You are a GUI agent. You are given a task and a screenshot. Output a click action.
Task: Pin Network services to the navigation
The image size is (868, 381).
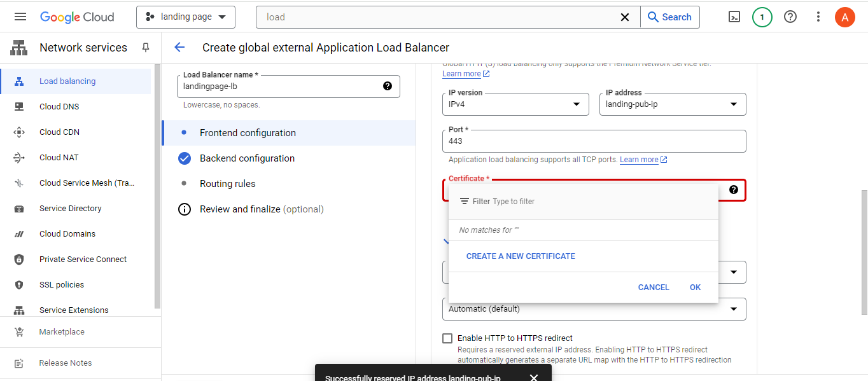(x=145, y=47)
